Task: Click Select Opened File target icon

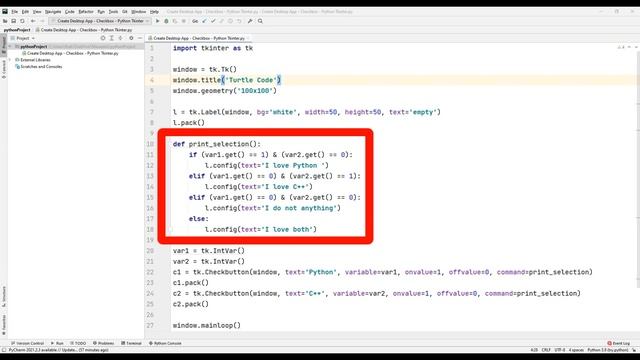Action: tap(103, 38)
